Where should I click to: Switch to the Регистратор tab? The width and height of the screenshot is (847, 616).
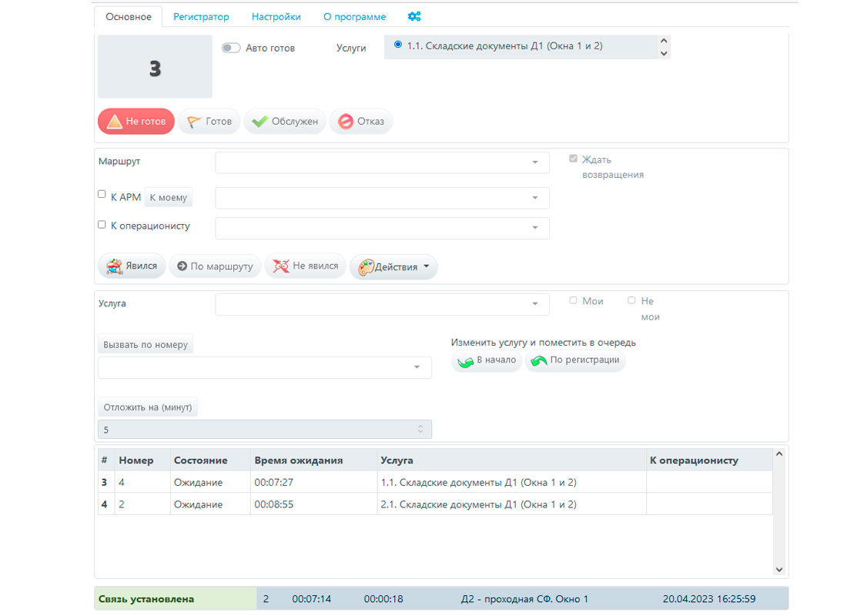point(201,17)
